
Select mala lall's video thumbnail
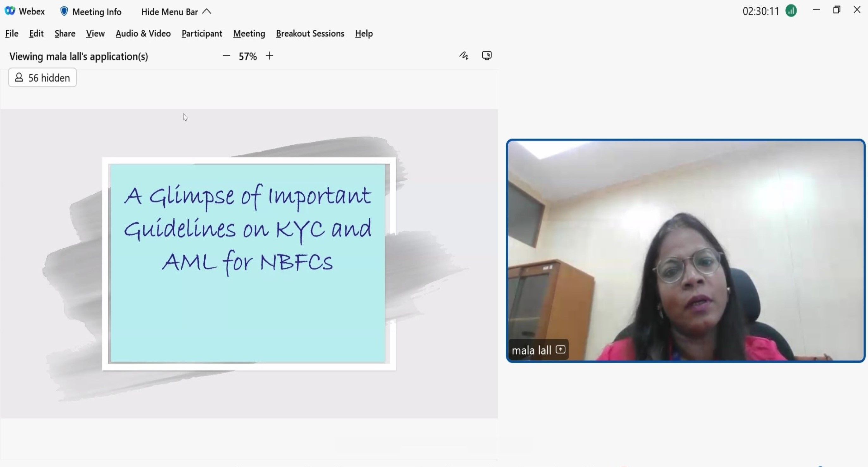(685, 251)
